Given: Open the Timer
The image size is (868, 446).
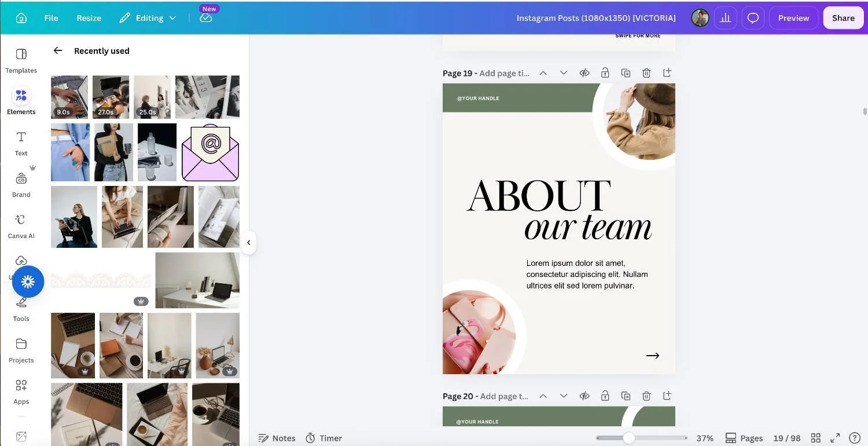Looking at the screenshot, I should pyautogui.click(x=323, y=438).
